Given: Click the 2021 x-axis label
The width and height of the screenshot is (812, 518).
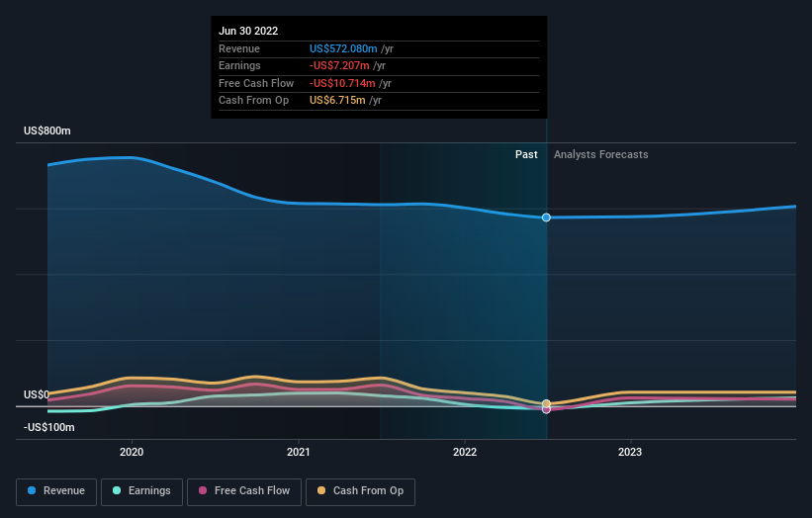Looking at the screenshot, I should click(x=299, y=453).
